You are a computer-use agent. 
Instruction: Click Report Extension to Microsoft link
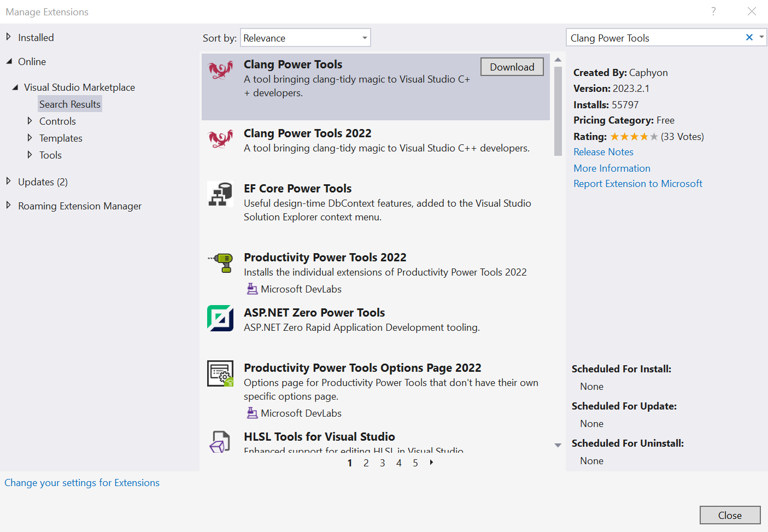coord(638,184)
